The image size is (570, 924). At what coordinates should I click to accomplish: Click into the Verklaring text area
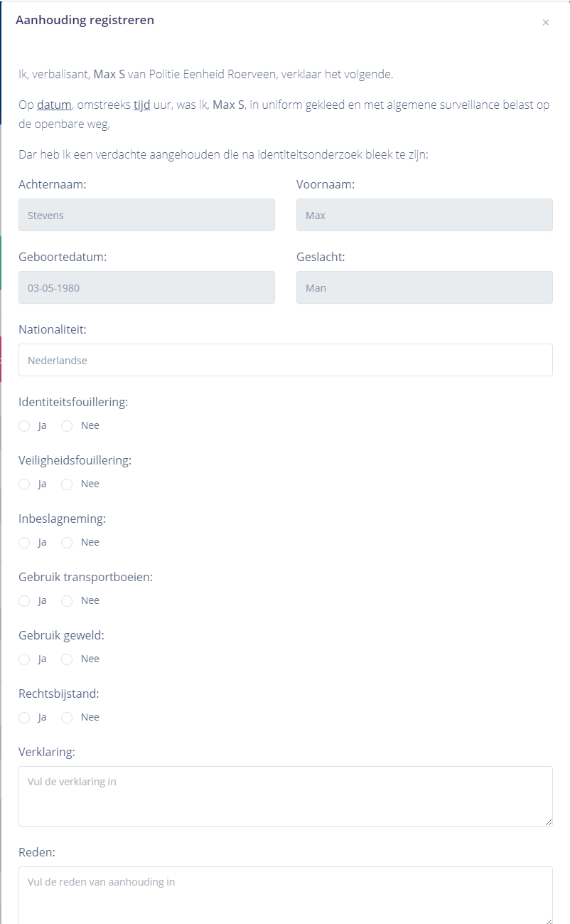tap(285, 796)
